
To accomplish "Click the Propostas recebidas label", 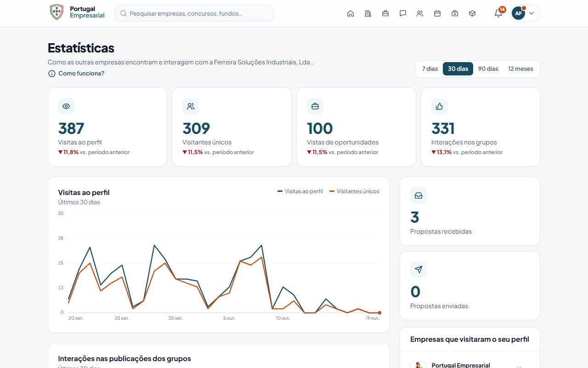I will point(441,232).
